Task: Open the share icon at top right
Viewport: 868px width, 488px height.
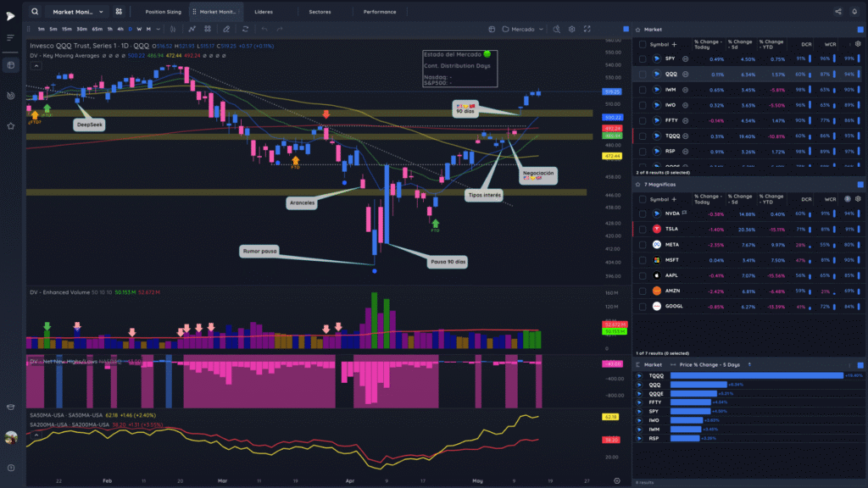Action: pyautogui.click(x=838, y=12)
